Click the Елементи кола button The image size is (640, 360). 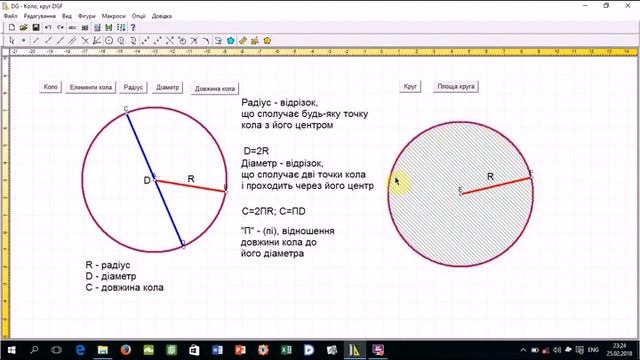pos(91,87)
